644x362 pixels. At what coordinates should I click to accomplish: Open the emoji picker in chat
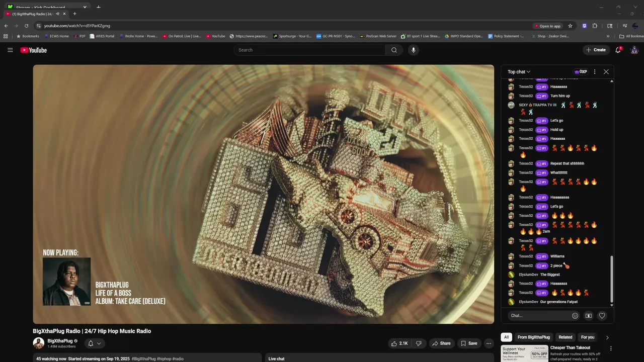[575, 316]
